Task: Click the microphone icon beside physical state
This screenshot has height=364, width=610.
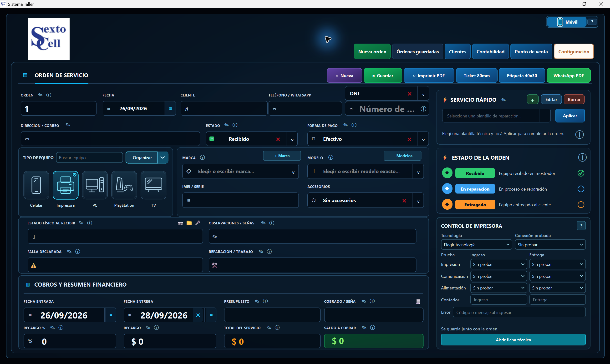Action: tap(198, 223)
